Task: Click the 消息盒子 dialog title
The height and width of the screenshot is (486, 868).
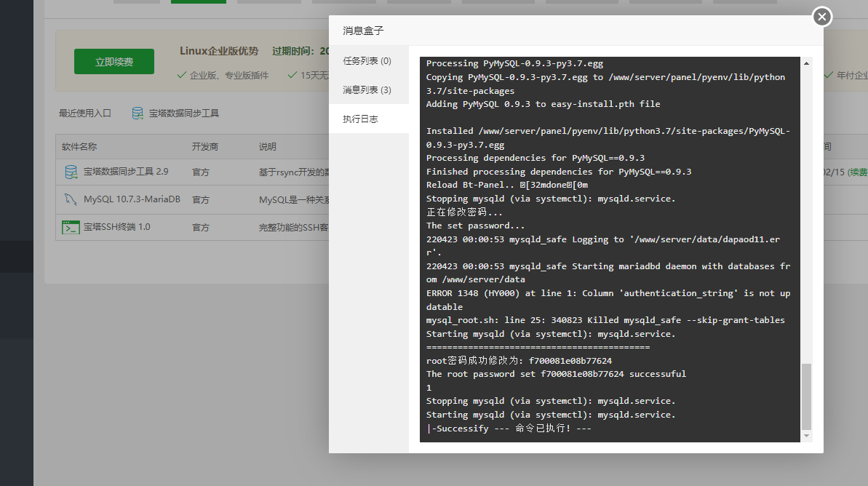Action: (x=363, y=31)
